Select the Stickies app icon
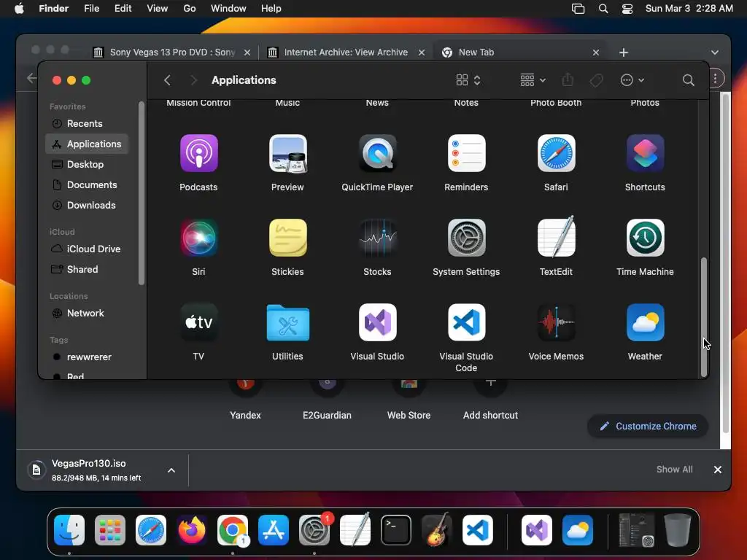 (x=287, y=238)
